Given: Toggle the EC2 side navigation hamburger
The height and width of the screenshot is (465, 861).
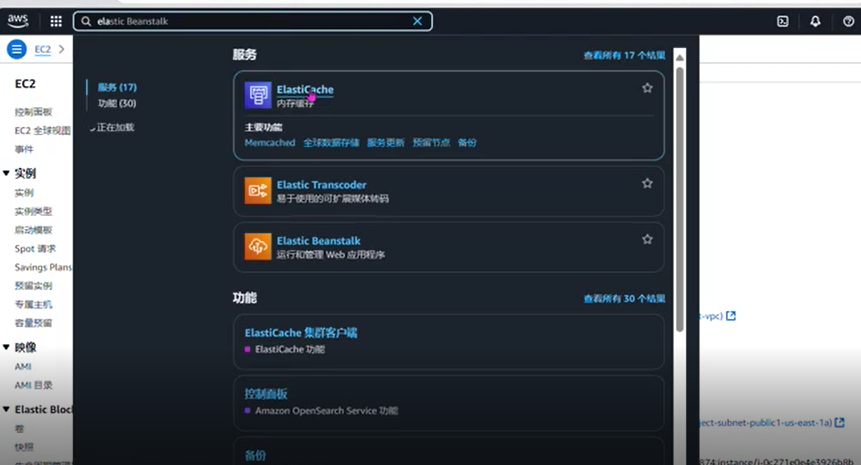Looking at the screenshot, I should [16, 49].
